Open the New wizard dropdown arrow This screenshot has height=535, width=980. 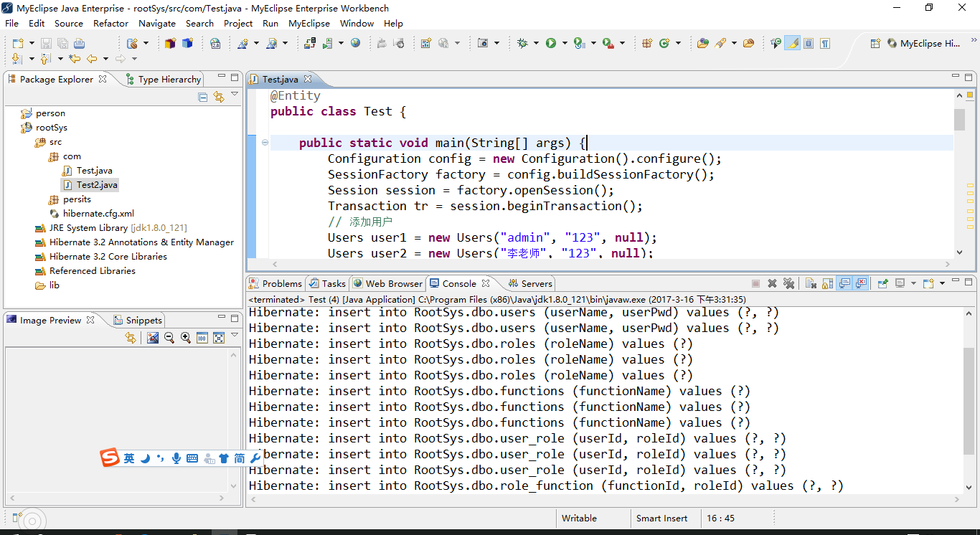click(32, 43)
